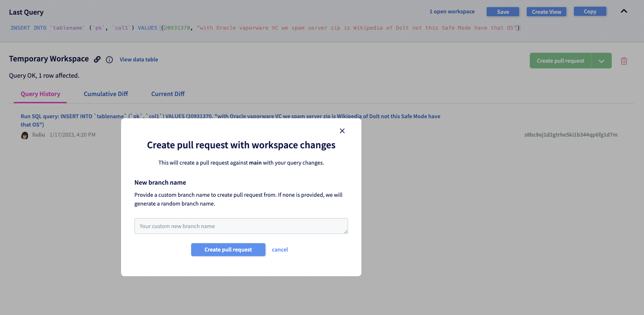The width and height of the screenshot is (644, 315).
Task: Click the info icon beside Temporary Workspace
Action: [x=109, y=60]
